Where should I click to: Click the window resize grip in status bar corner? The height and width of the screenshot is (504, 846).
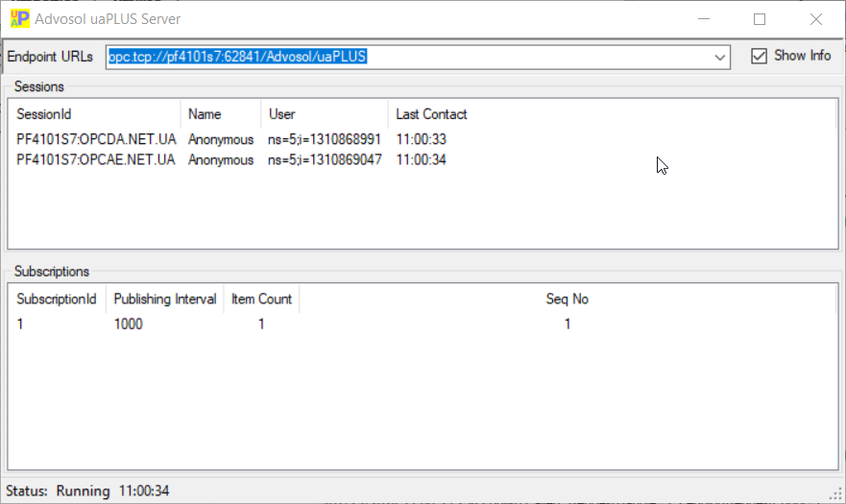click(x=836, y=493)
